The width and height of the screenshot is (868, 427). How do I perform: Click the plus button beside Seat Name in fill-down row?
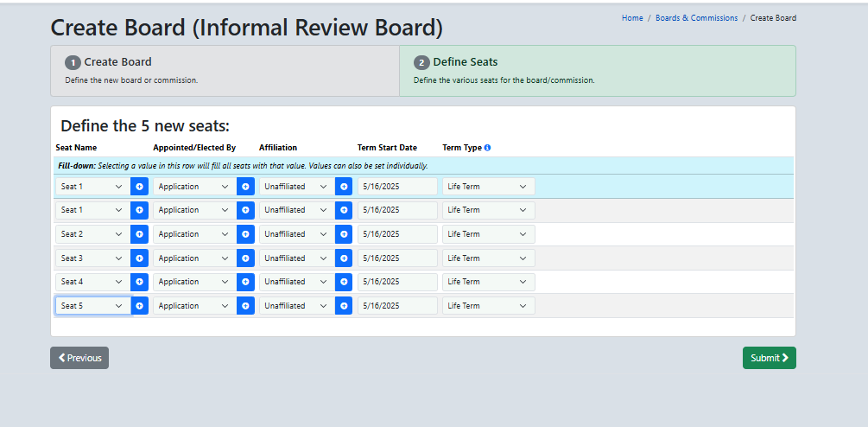pos(140,187)
